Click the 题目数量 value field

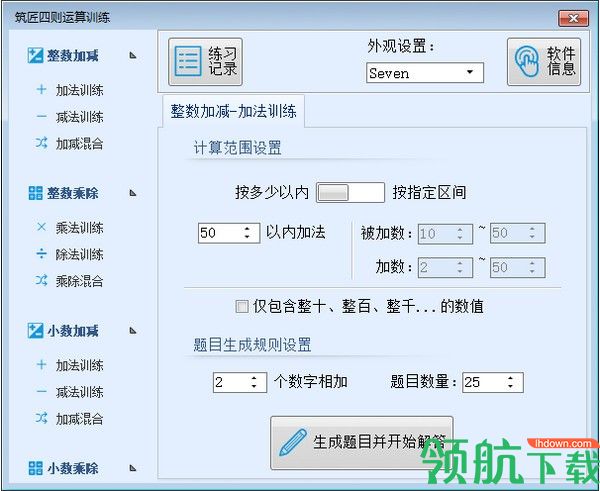tap(492, 382)
